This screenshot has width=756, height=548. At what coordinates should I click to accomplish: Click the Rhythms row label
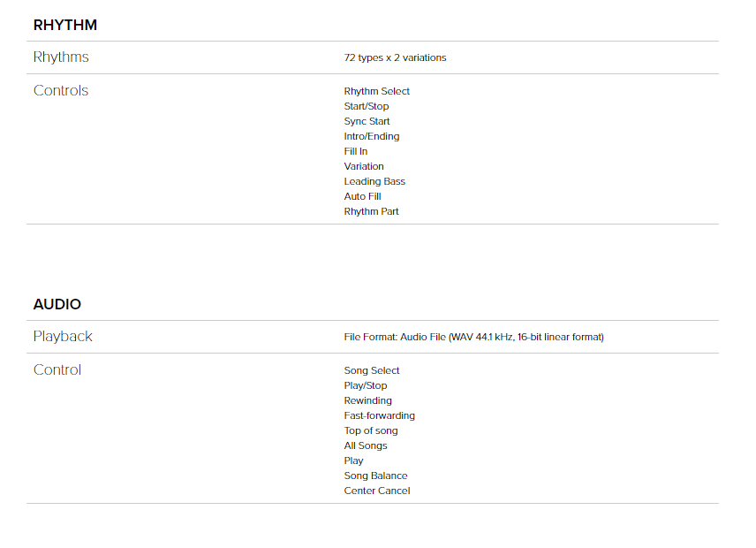pyautogui.click(x=61, y=57)
